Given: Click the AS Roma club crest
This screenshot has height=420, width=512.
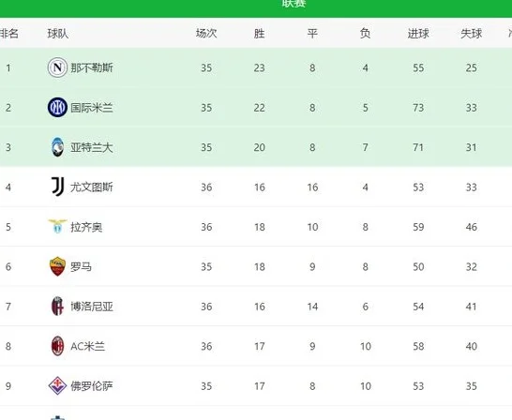Looking at the screenshot, I should coord(57,266).
